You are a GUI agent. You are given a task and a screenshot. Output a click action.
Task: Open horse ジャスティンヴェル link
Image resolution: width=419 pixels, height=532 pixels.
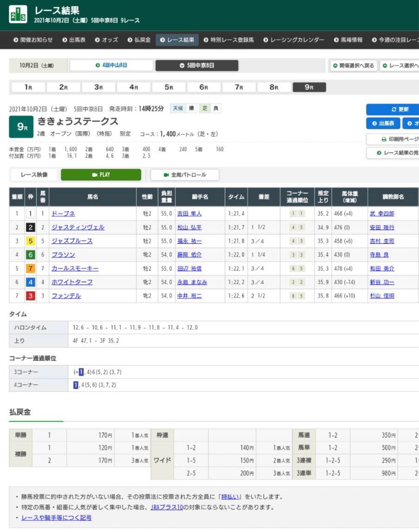click(78, 227)
